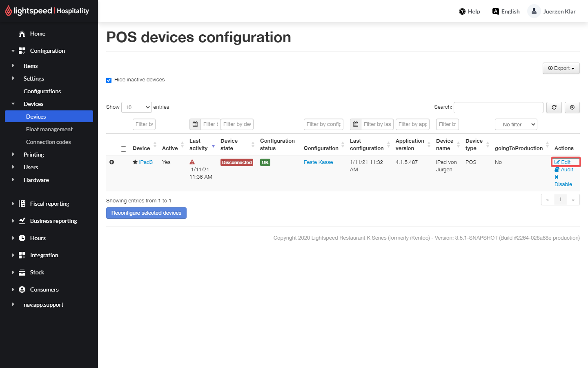The image size is (588, 368).
Task: Click the refresh table icon button
Action: click(554, 108)
